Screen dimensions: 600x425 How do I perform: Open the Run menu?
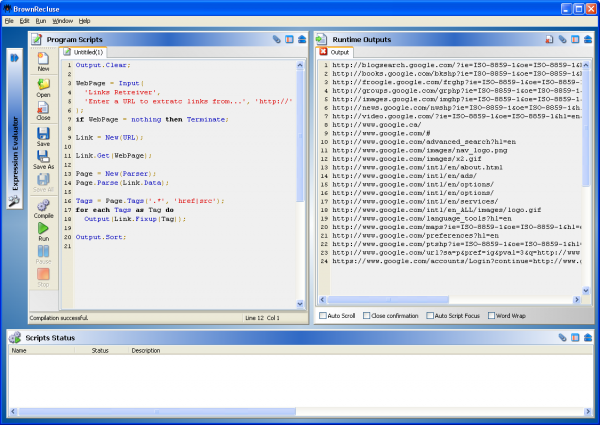(40, 20)
